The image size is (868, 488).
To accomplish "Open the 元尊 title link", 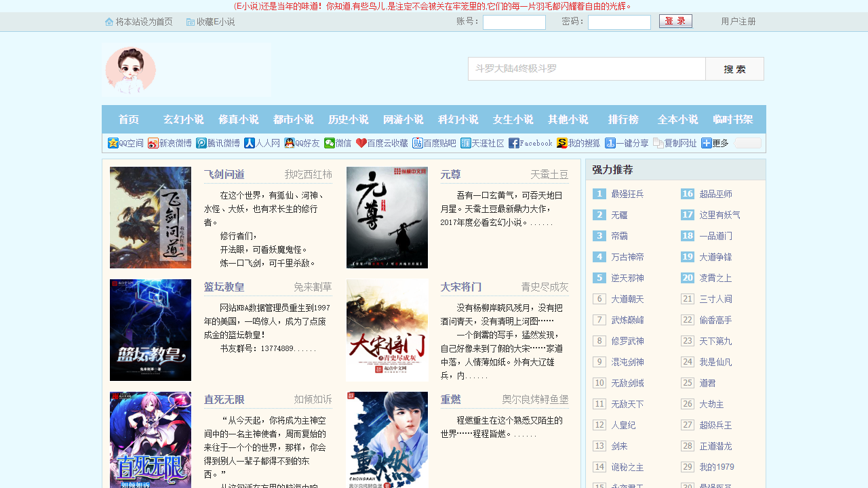I will (x=451, y=174).
